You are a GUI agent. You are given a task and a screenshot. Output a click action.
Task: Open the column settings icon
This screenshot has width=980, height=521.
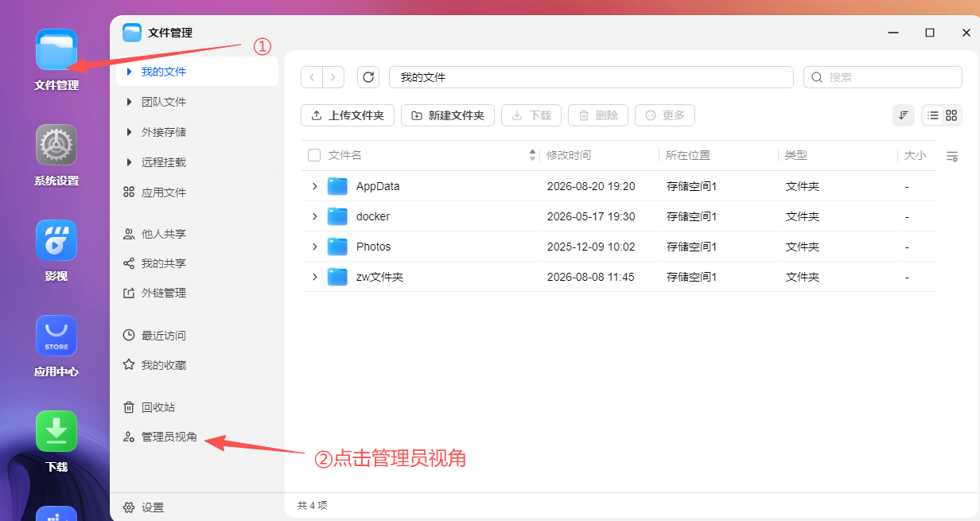point(951,156)
